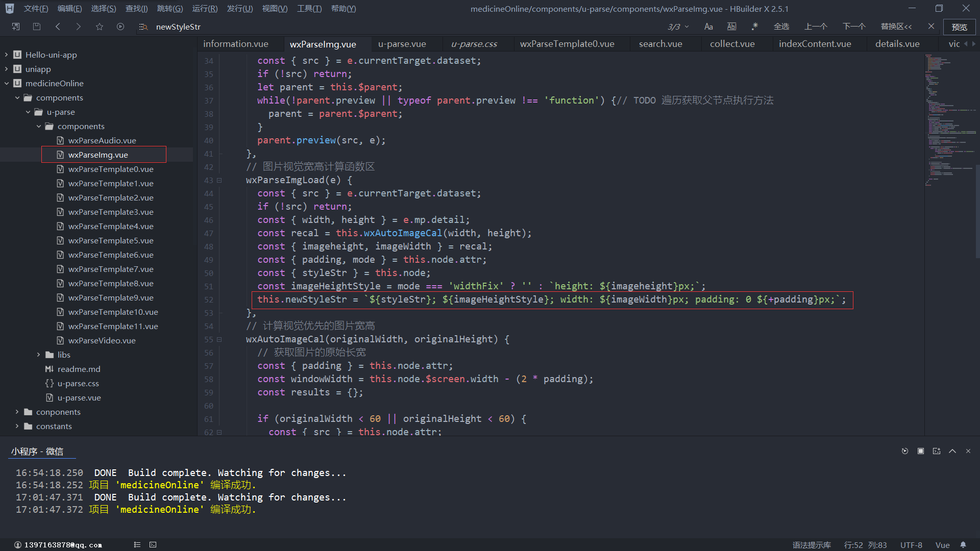Click the 预览 preview button
This screenshot has height=551, width=980.
959,27
